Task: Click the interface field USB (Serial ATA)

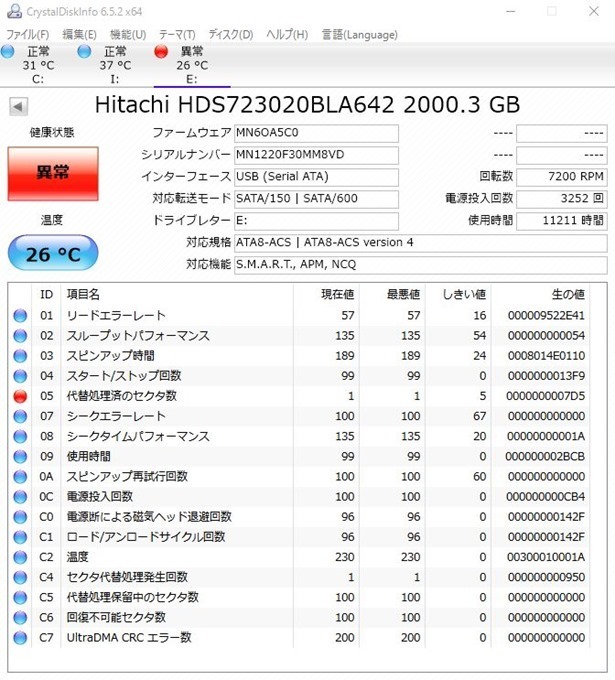Action: (x=316, y=177)
